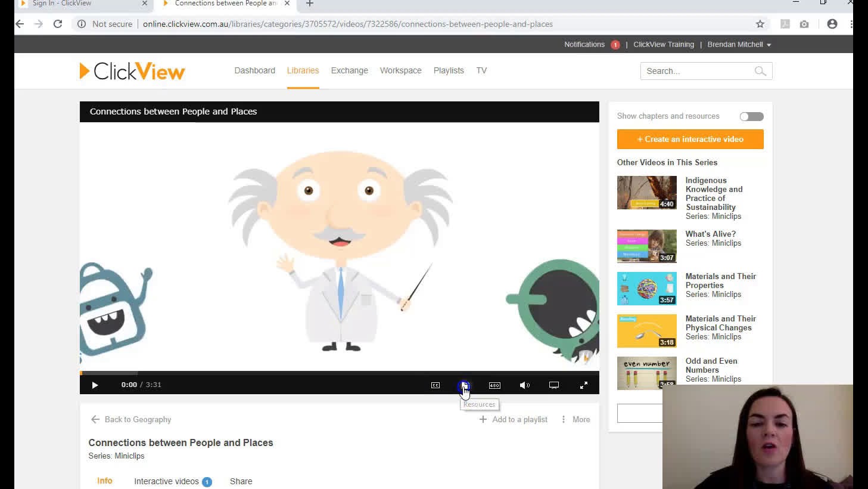Viewport: 868px width, 489px height.
Task: Open the notifications badge
Action: click(x=615, y=45)
